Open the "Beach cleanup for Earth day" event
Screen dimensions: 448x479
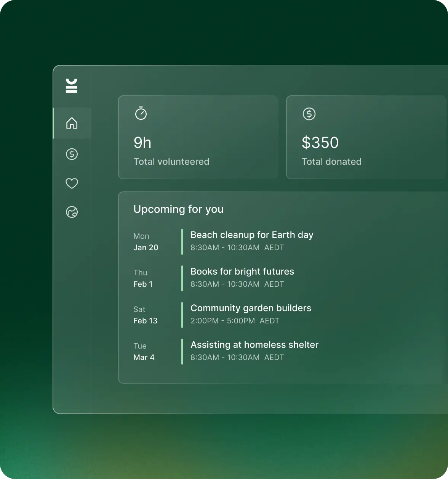252,235
